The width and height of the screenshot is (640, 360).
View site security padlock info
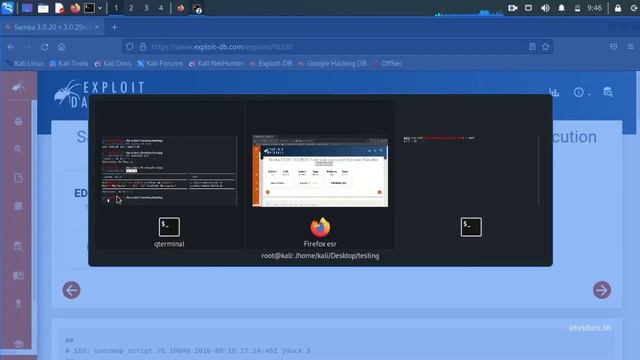[143, 47]
